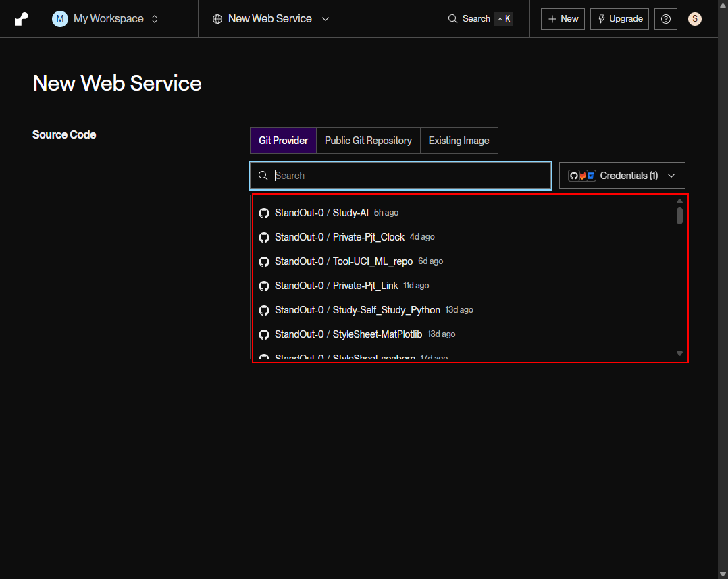Screen dimensions: 728x579
Task: Click the globe icon beside New Web Service
Action: coord(217,19)
